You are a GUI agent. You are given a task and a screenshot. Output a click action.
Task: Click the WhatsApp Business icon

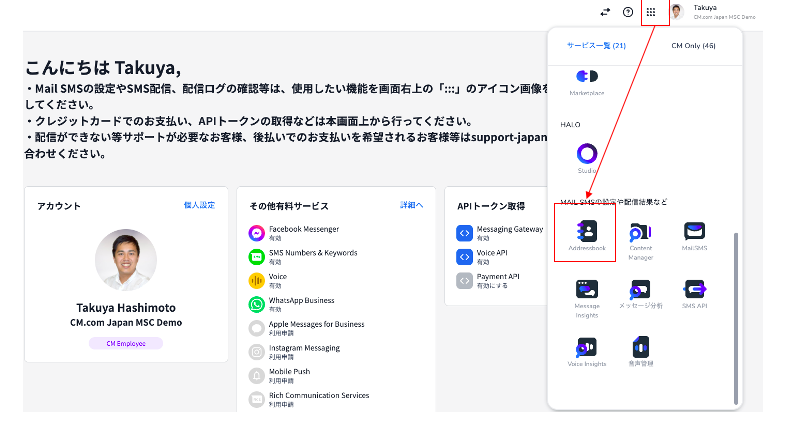pos(256,304)
